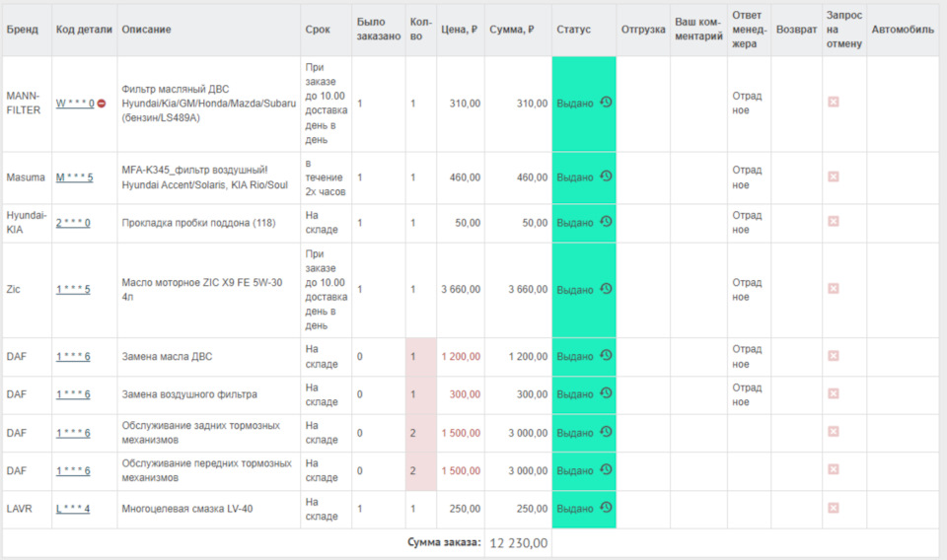The height and width of the screenshot is (560, 947).
Task: Click red price 1 200,00 in Цена column
Action: tap(461, 357)
